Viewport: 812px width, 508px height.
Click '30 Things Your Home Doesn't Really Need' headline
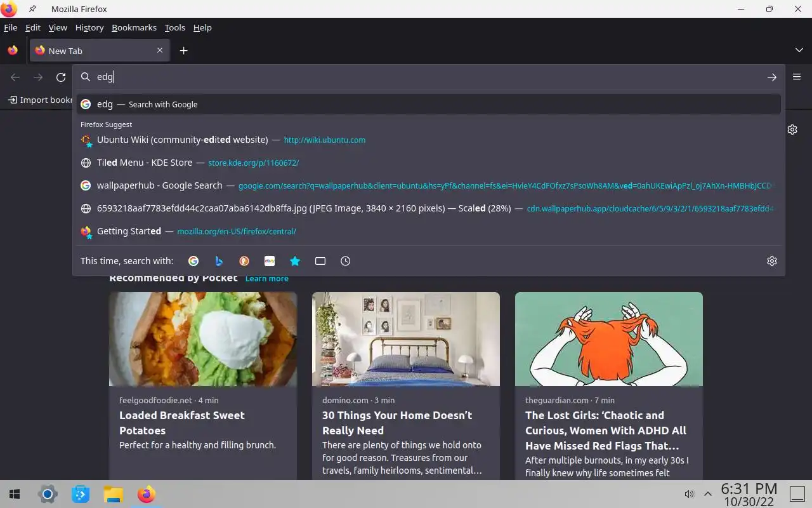point(397,423)
